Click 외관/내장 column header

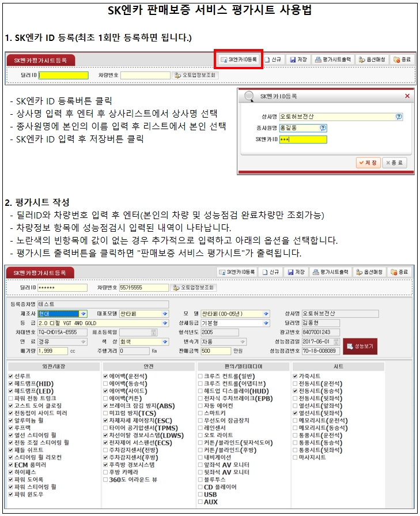[x=54, y=367]
